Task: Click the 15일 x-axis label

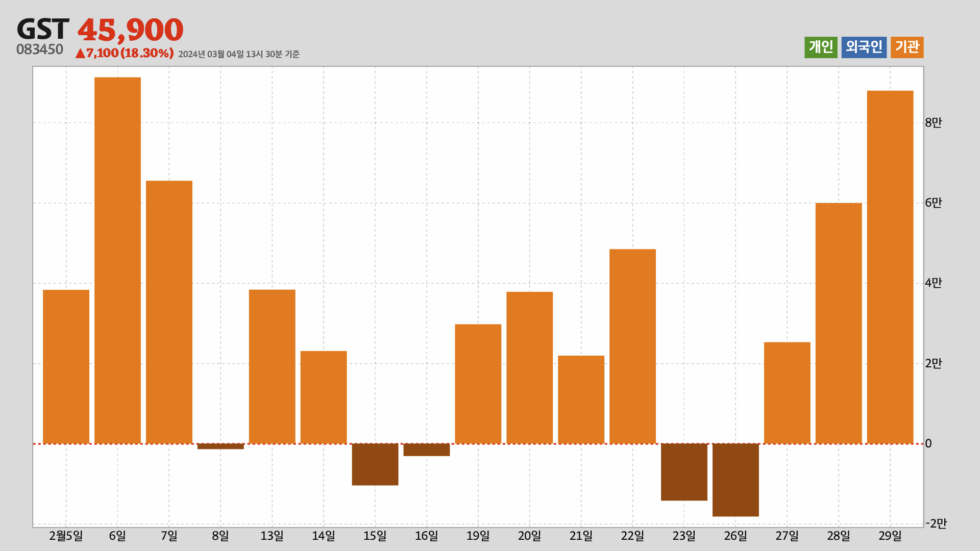Action: (375, 536)
